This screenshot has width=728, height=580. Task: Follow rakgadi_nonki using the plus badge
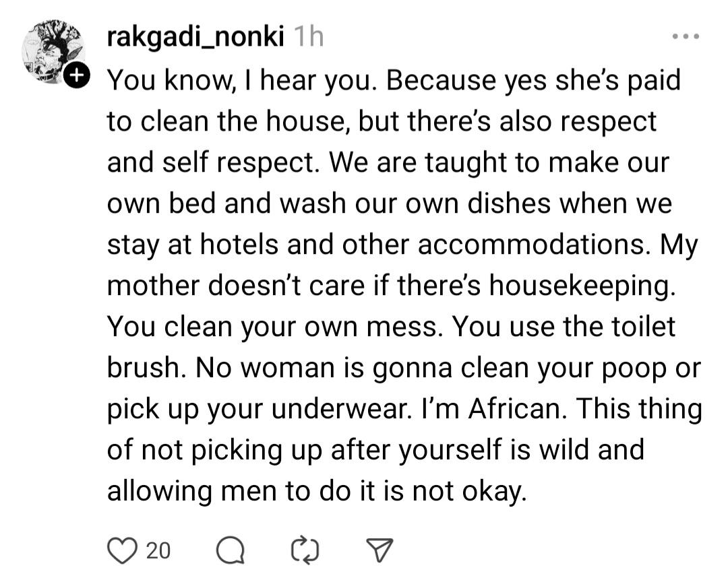78,77
